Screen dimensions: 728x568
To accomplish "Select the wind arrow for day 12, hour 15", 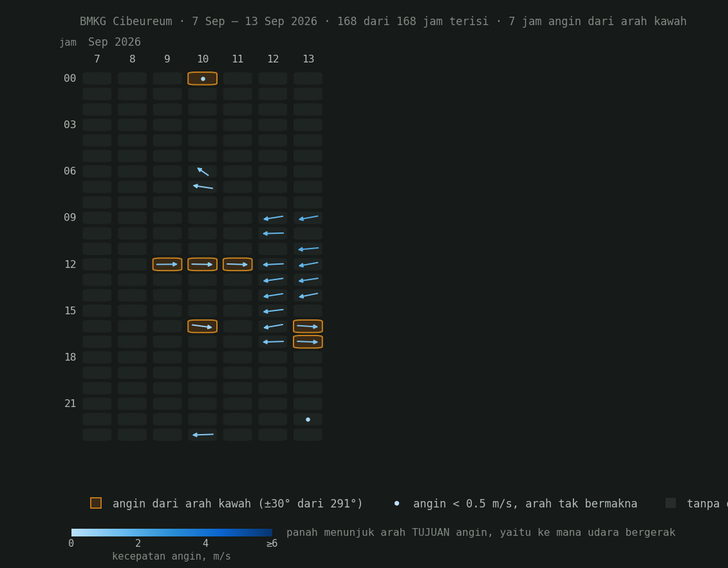I will click(x=273, y=310).
